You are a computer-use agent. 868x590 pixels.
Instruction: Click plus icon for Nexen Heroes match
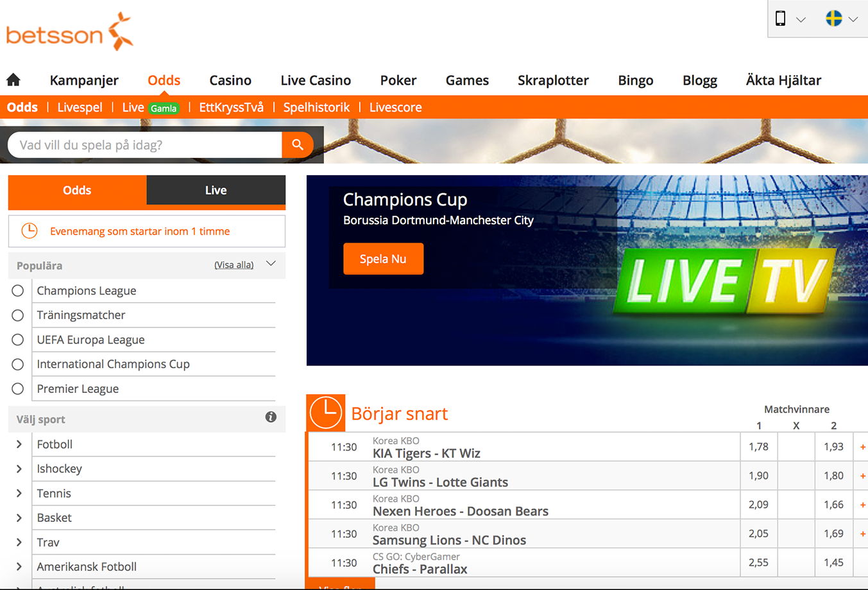[863, 505]
